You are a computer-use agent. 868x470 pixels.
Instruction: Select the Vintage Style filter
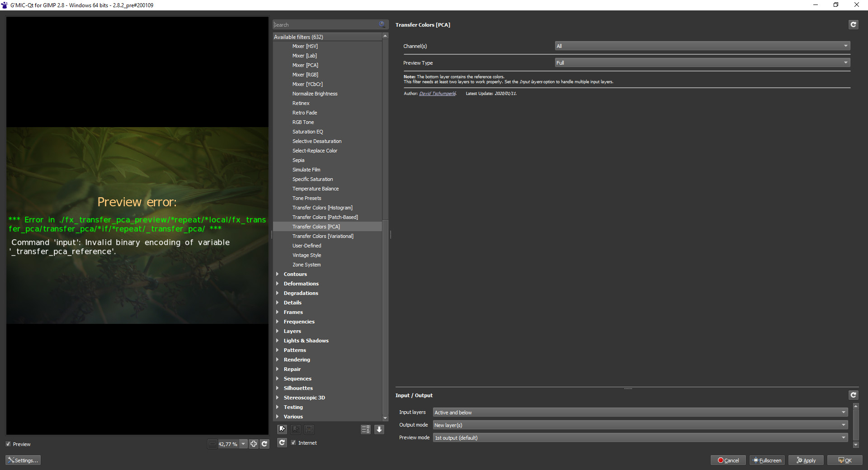(x=307, y=255)
